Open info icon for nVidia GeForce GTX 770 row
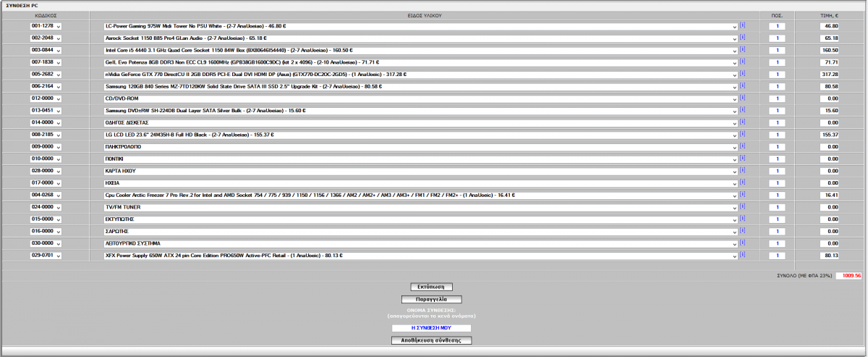Screen dimensions: 868x357 (x=742, y=74)
